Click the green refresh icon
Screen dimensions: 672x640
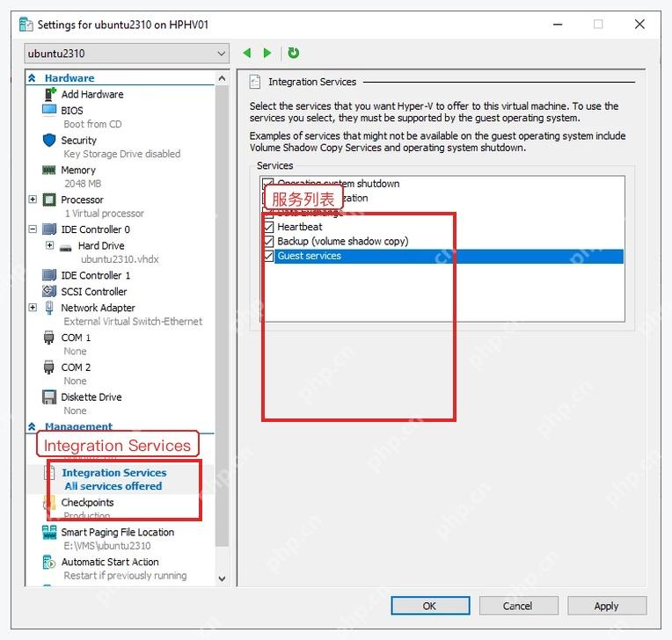[x=294, y=53]
